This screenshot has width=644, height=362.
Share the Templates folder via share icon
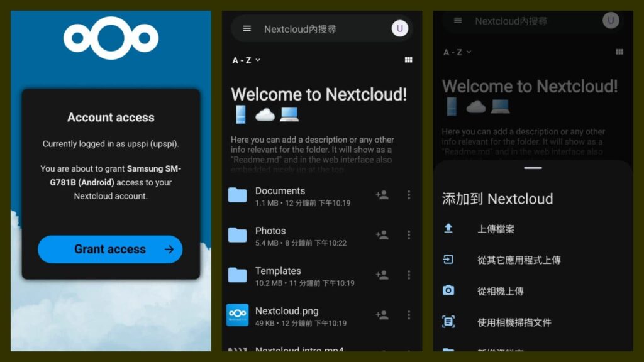[x=382, y=275]
